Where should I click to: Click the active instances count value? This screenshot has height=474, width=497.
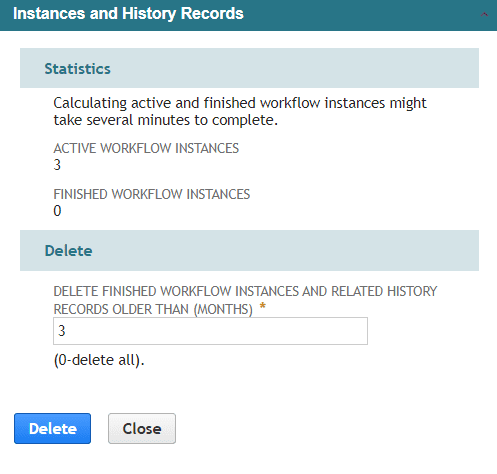(57, 165)
